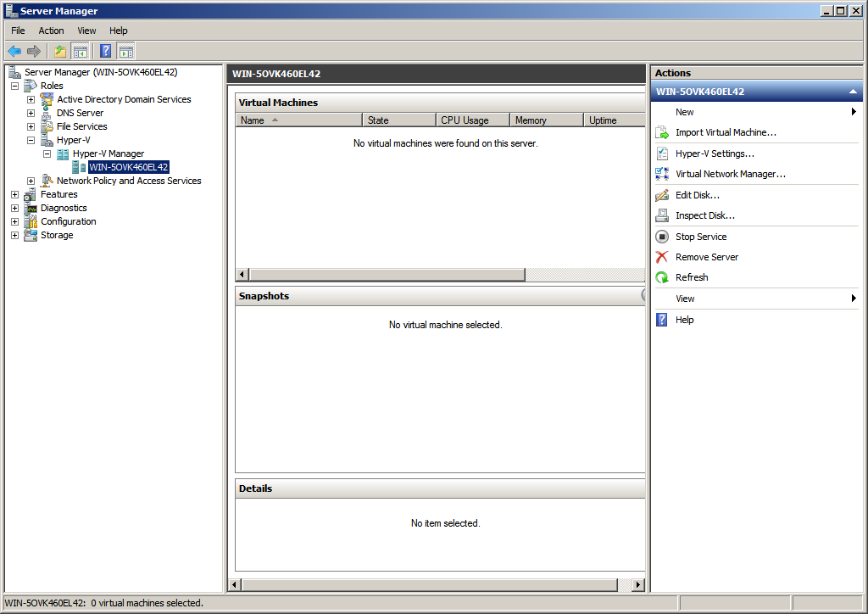Open the View menu in menu bar
The height and width of the screenshot is (614, 868).
click(x=87, y=31)
